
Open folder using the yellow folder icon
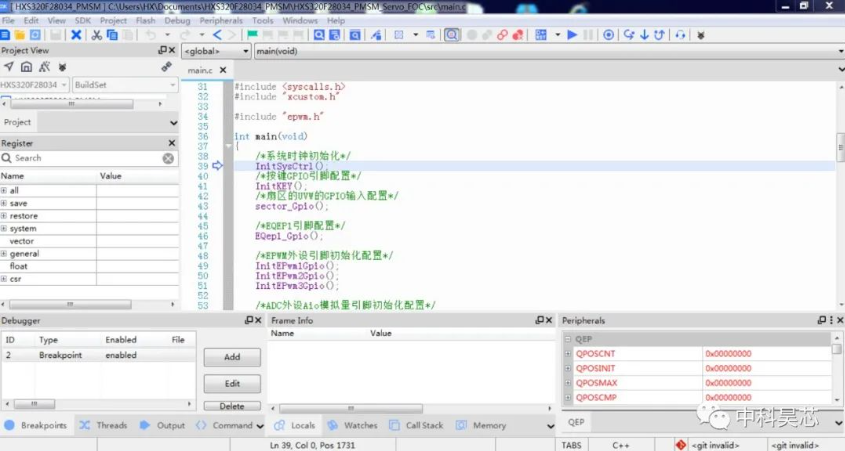20,35
